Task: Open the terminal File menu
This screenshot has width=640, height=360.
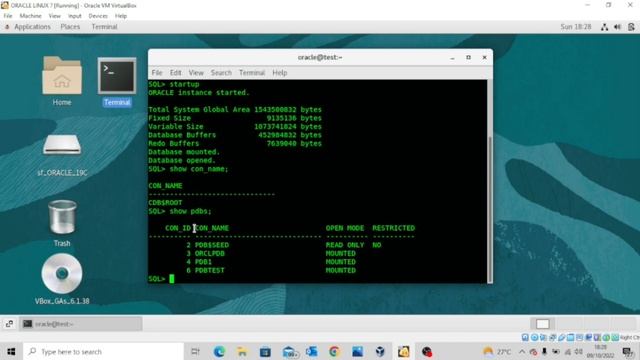Action: click(157, 73)
